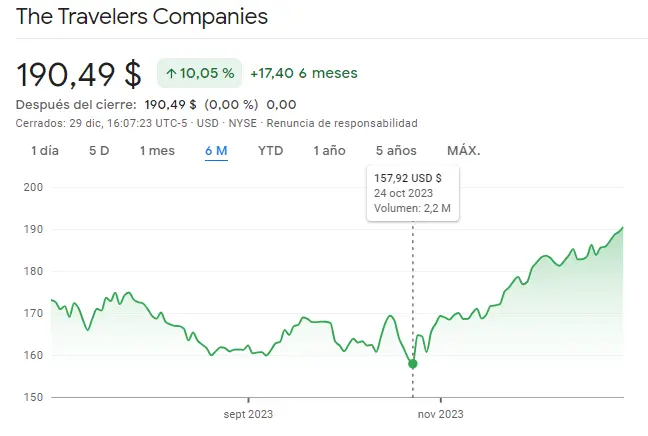Switch to the 5 D range tab
This screenshot has width=648, height=436.
99,151
